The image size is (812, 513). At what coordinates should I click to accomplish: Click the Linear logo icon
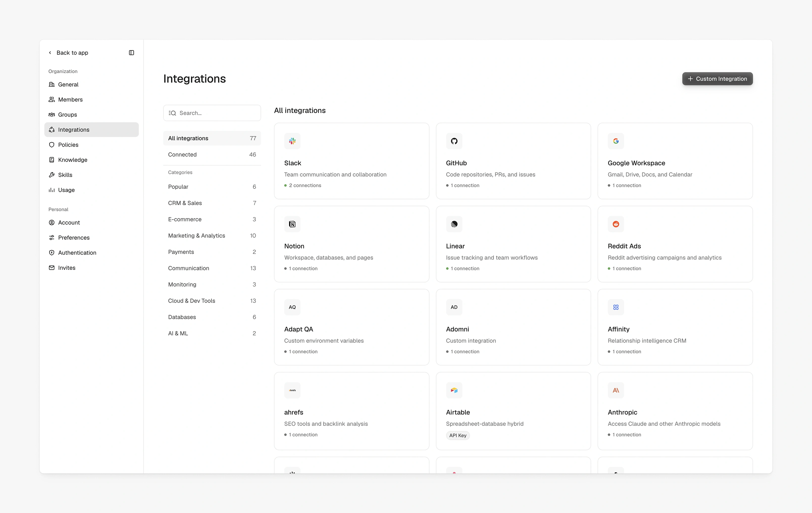click(454, 224)
